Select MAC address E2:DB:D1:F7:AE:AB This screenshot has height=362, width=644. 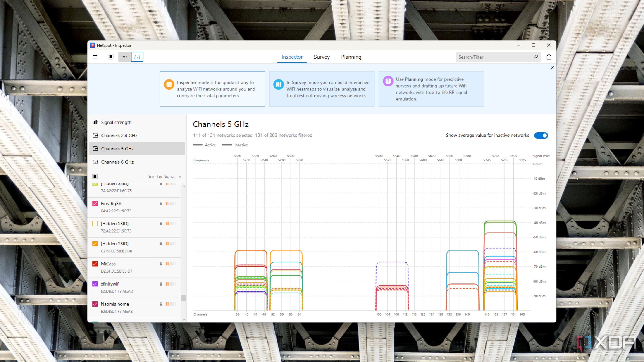[x=117, y=312]
